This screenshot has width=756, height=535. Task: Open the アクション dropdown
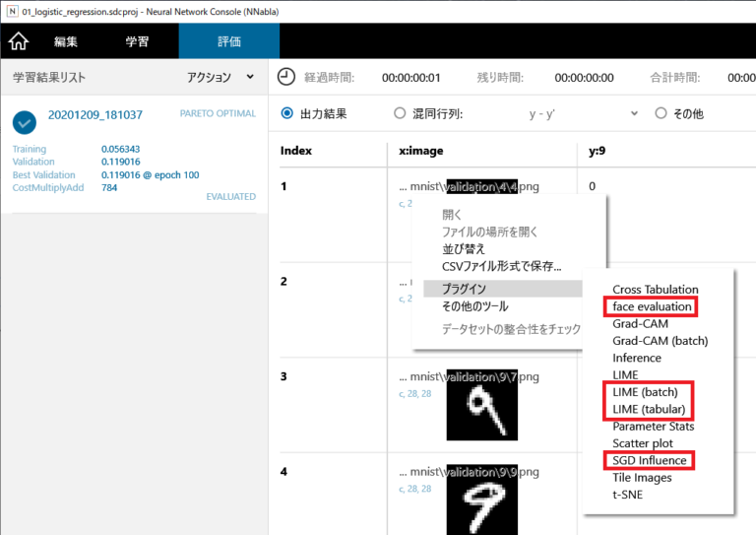pos(220,77)
